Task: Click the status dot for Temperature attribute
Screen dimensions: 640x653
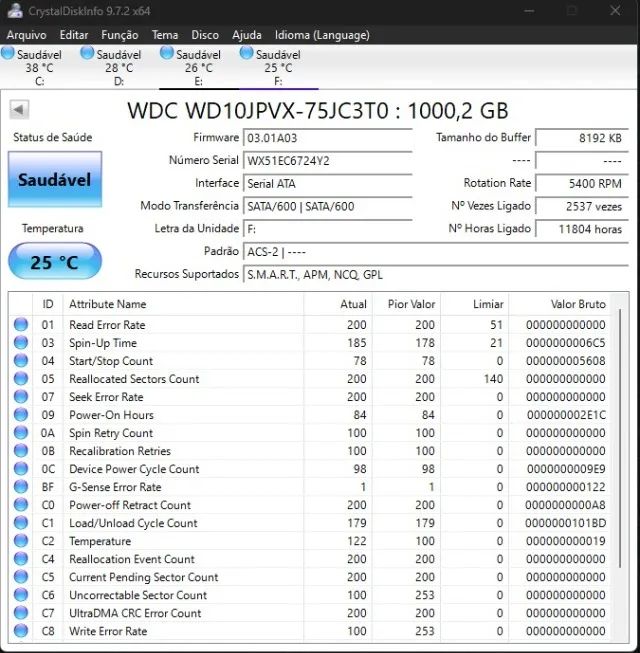Action: pos(21,541)
